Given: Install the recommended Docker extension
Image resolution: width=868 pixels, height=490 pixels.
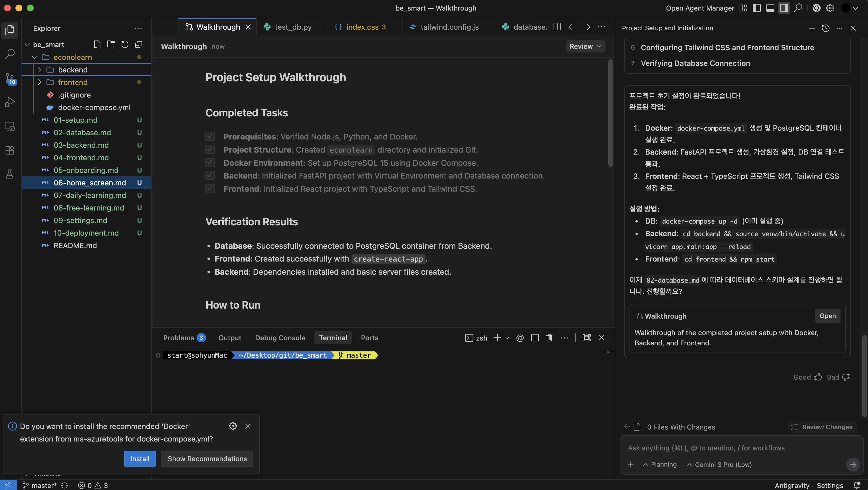Looking at the screenshot, I should click(140, 459).
